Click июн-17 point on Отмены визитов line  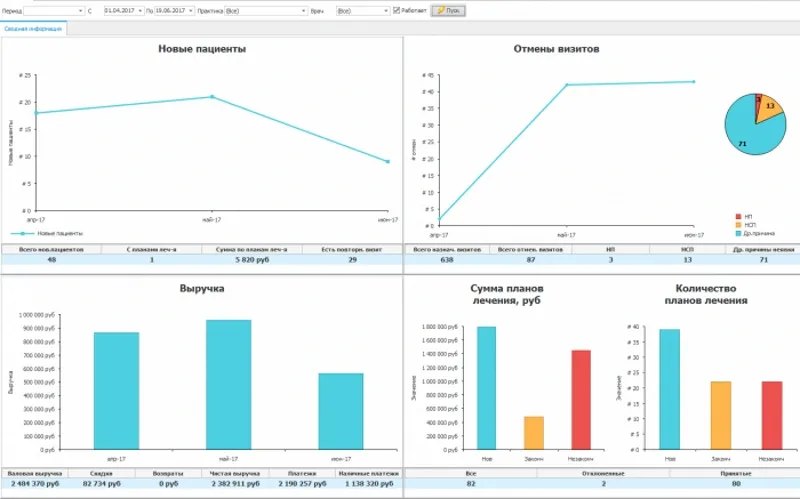pos(693,82)
